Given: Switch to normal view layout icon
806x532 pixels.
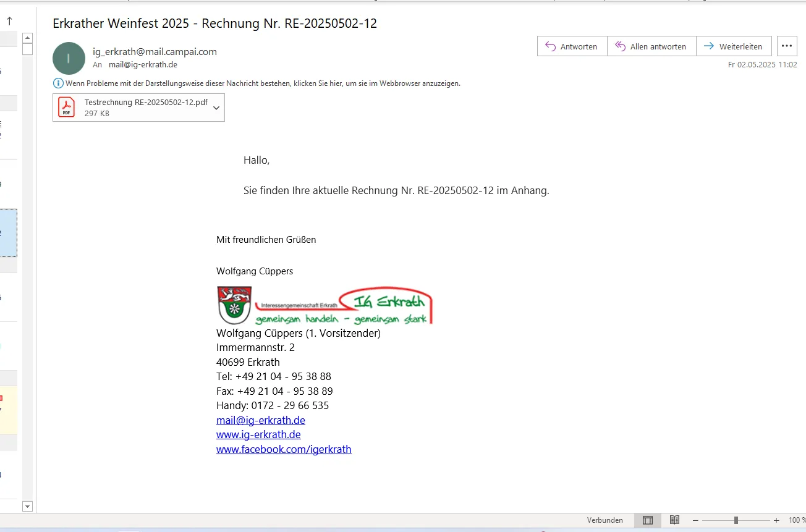Looking at the screenshot, I should click(x=647, y=520).
